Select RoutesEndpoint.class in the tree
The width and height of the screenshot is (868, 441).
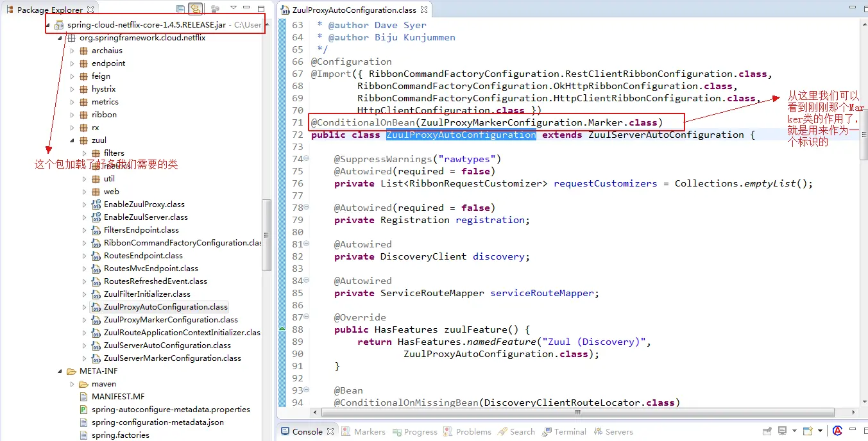tap(143, 256)
